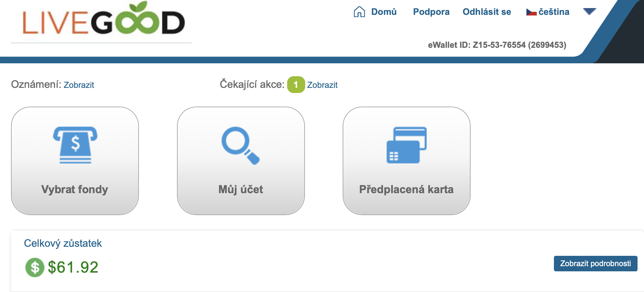Viewport: 644px width, 292px height.
Task: Click the Celkový zůstatek heading
Action: [x=63, y=243]
